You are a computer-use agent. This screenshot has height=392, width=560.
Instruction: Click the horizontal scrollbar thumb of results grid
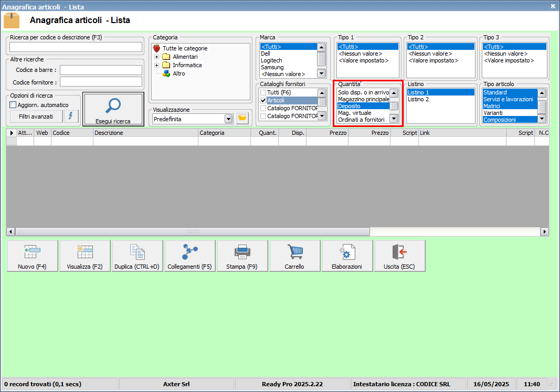tap(193, 232)
